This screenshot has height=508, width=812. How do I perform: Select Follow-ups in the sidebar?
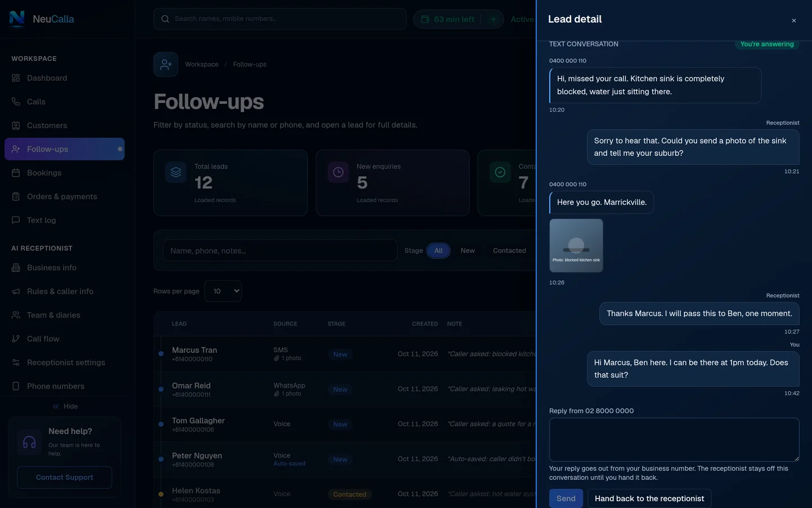64,149
